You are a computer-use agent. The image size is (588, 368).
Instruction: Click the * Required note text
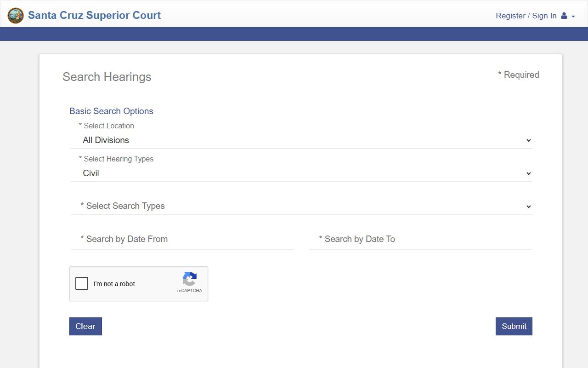point(519,75)
